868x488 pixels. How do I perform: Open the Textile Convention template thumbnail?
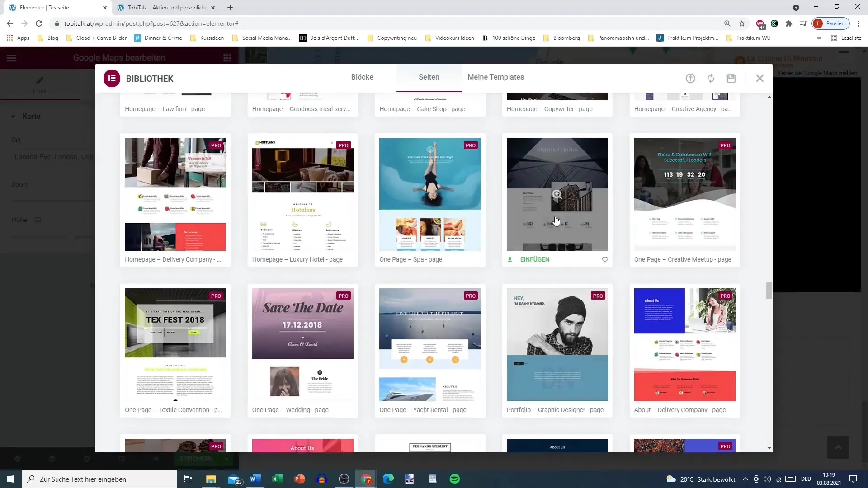(175, 345)
